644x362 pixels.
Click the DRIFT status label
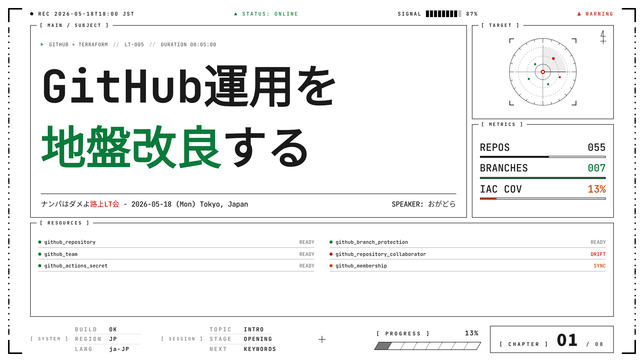tap(598, 254)
